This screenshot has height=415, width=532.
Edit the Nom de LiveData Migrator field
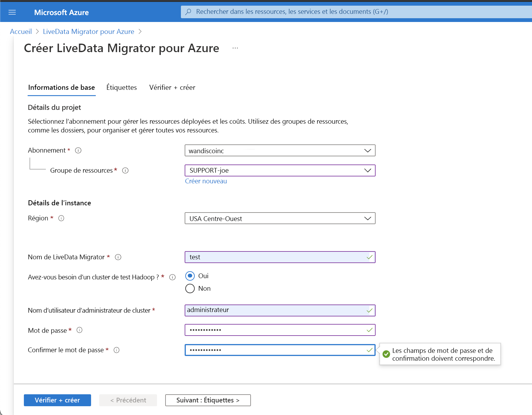pyautogui.click(x=280, y=257)
